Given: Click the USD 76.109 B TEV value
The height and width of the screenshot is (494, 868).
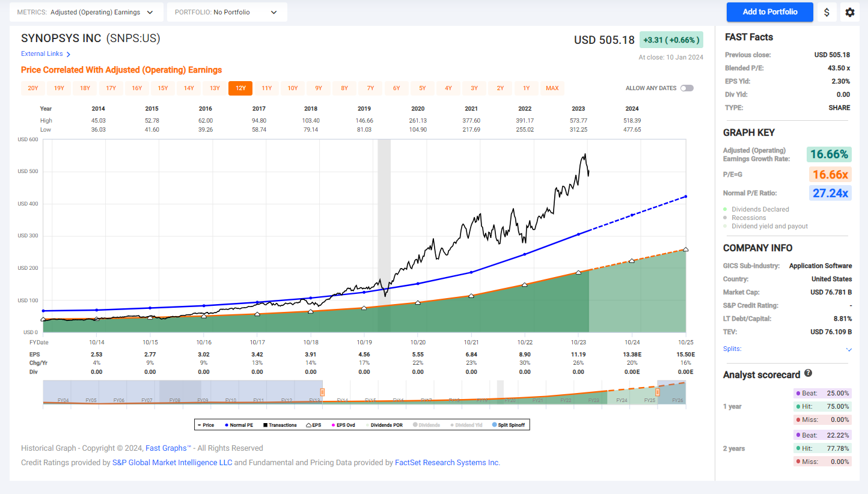Looking at the screenshot, I should tap(831, 332).
